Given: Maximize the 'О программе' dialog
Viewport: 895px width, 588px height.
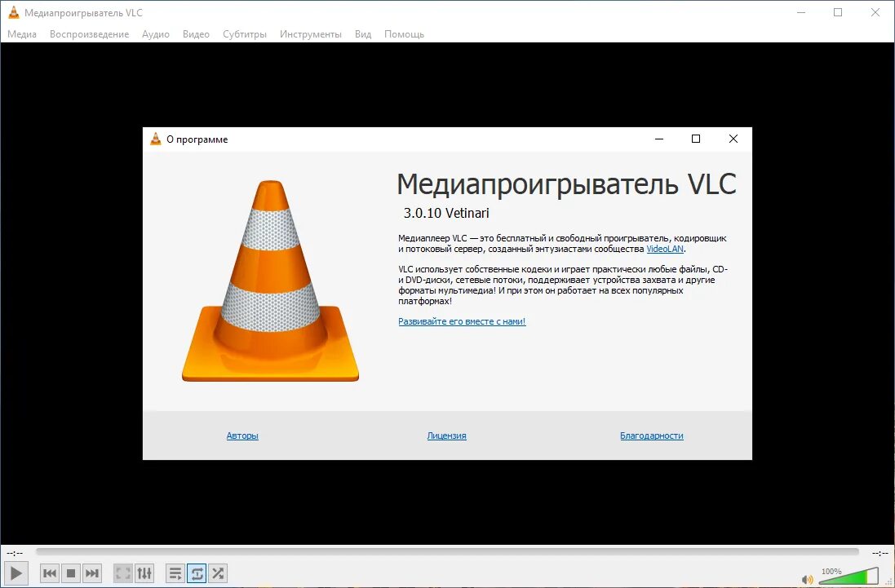Looking at the screenshot, I should click(696, 139).
